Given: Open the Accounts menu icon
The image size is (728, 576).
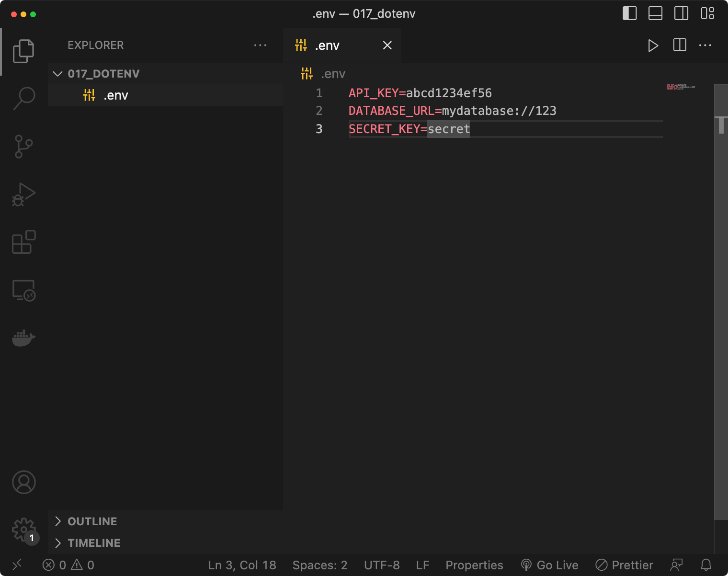Looking at the screenshot, I should (23, 482).
